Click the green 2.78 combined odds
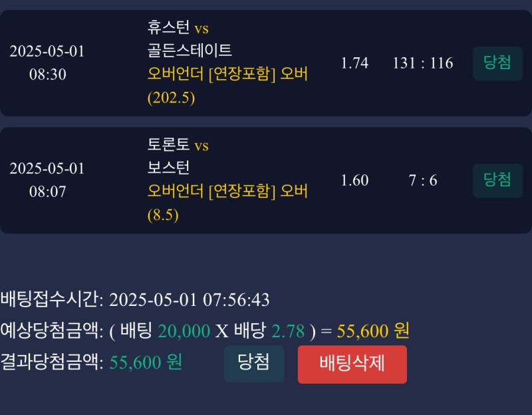Image resolution: width=532 pixels, height=415 pixels. [x=288, y=331]
